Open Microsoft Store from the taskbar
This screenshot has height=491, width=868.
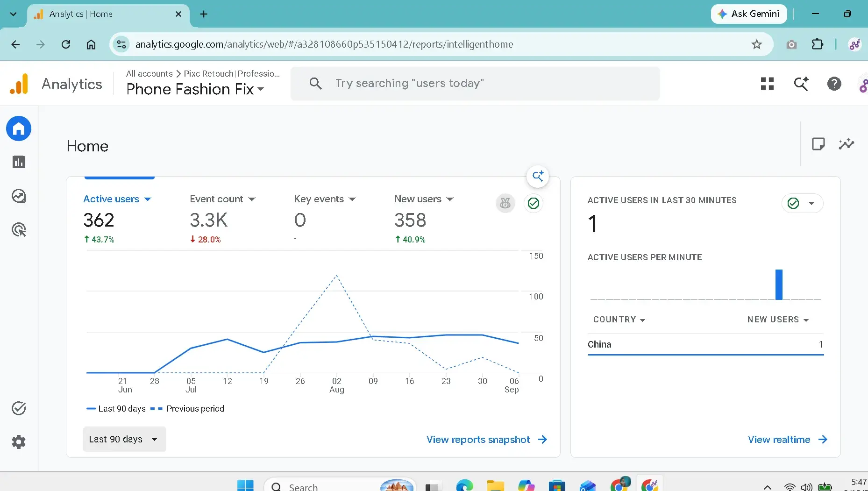point(557,486)
